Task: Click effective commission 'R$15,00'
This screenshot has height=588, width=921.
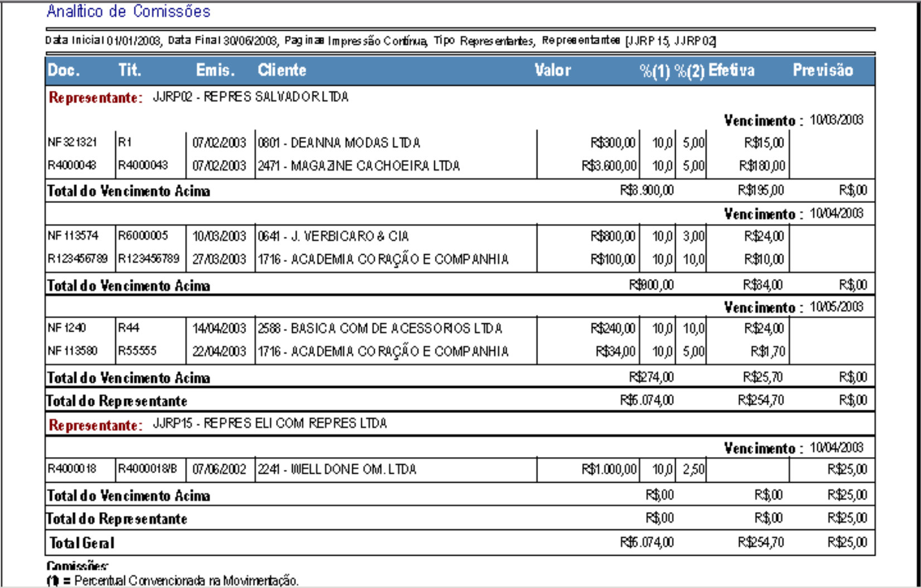Action: pyautogui.click(x=764, y=143)
